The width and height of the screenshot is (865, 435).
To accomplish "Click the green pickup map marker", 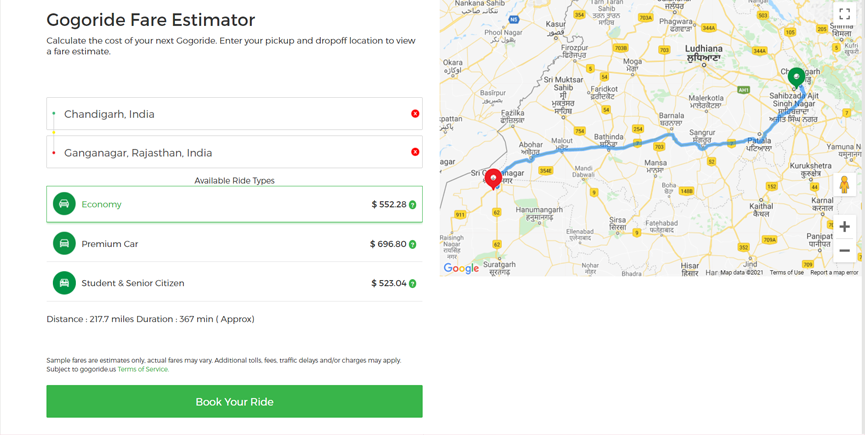I will 796,76.
